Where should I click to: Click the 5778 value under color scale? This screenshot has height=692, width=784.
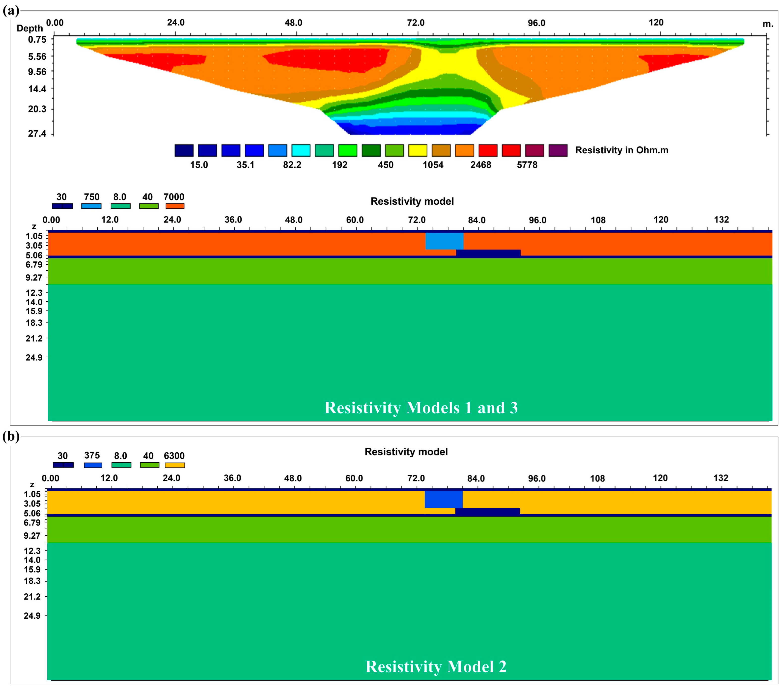527,165
